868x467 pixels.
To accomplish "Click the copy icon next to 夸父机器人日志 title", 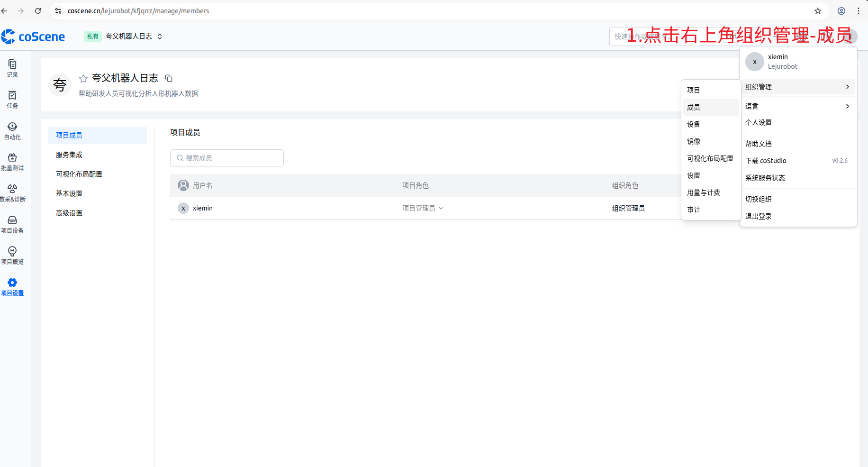I will click(169, 78).
